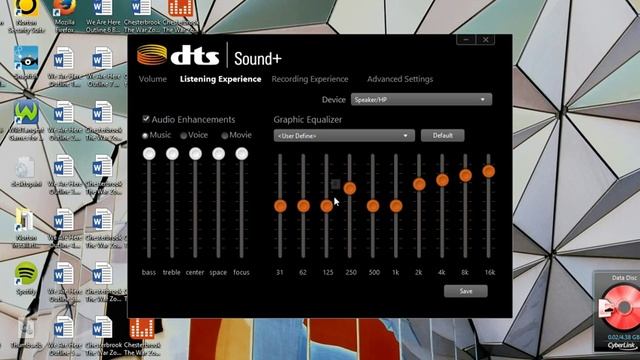Click the Graphic Equalizer heading text
Image resolution: width=640 pixels, height=360 pixels.
(x=308, y=120)
